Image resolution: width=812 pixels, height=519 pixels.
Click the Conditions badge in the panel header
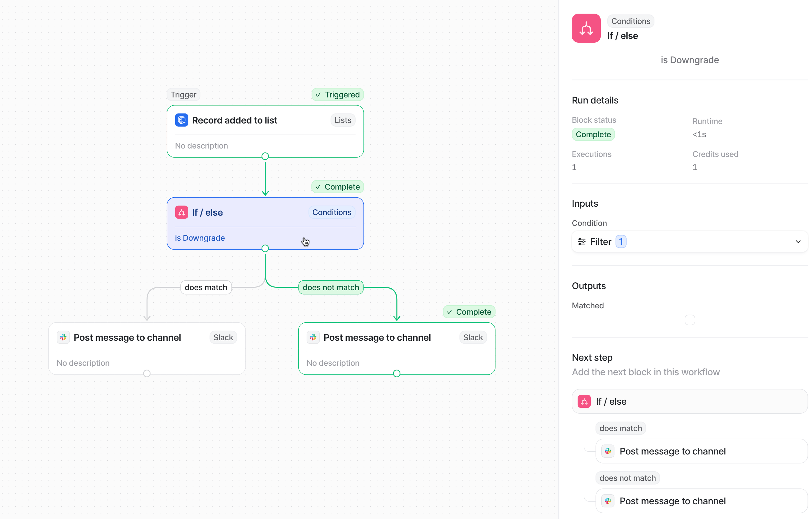tap(631, 21)
